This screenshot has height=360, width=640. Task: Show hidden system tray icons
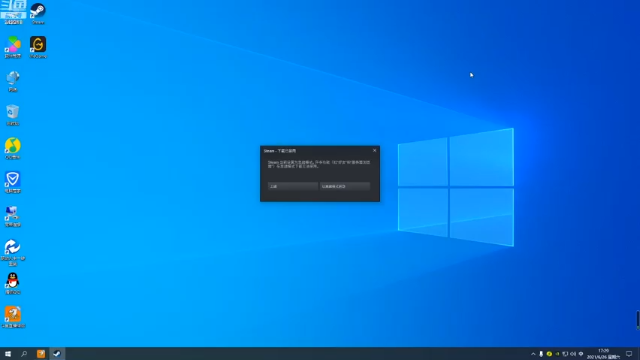[x=533, y=354]
